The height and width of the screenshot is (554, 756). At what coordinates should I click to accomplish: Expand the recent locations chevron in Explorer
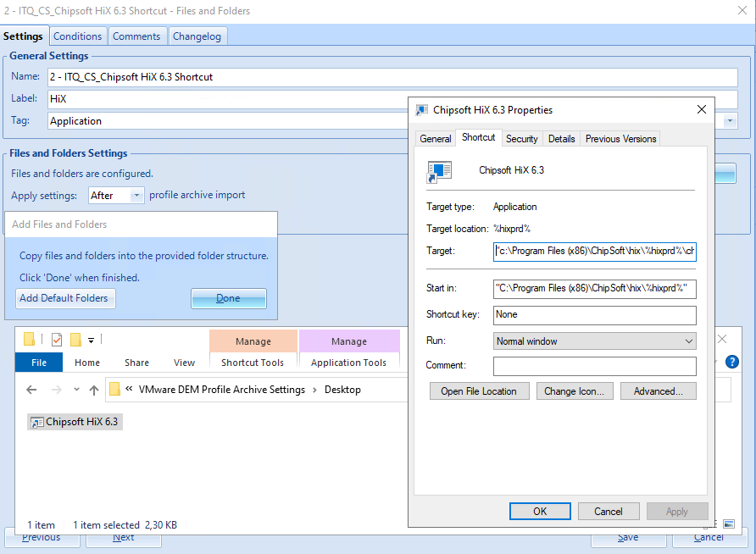pos(75,391)
